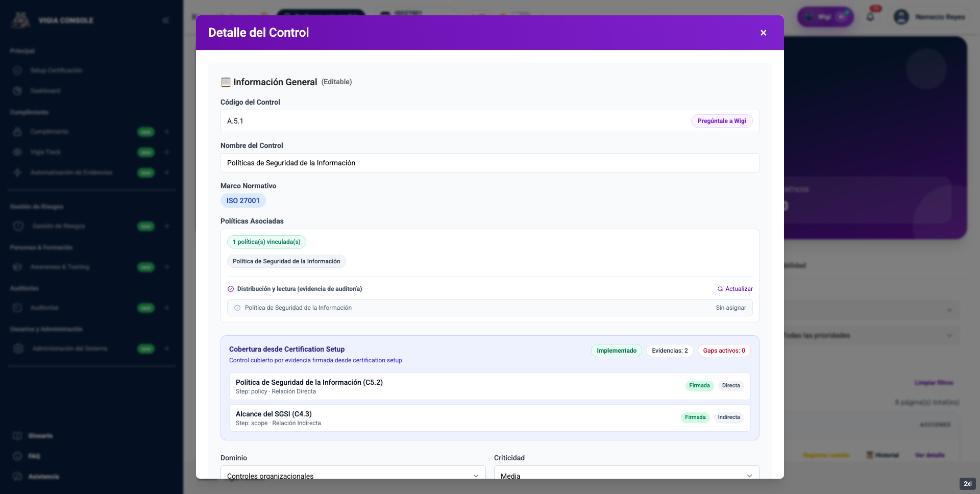Viewport: 980px width, 494px height.
Task: Expand Gestión de Riesgos with its plus icon
Action: 167,226
